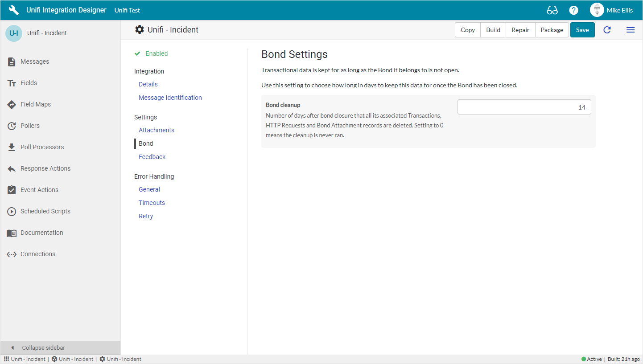Go to Scheduled Scripts section
The image size is (643, 364).
pos(45,211)
